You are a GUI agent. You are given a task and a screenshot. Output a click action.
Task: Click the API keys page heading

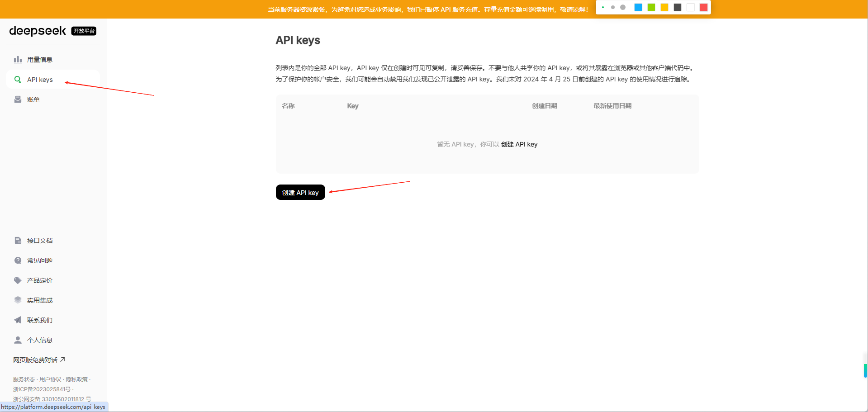point(298,40)
